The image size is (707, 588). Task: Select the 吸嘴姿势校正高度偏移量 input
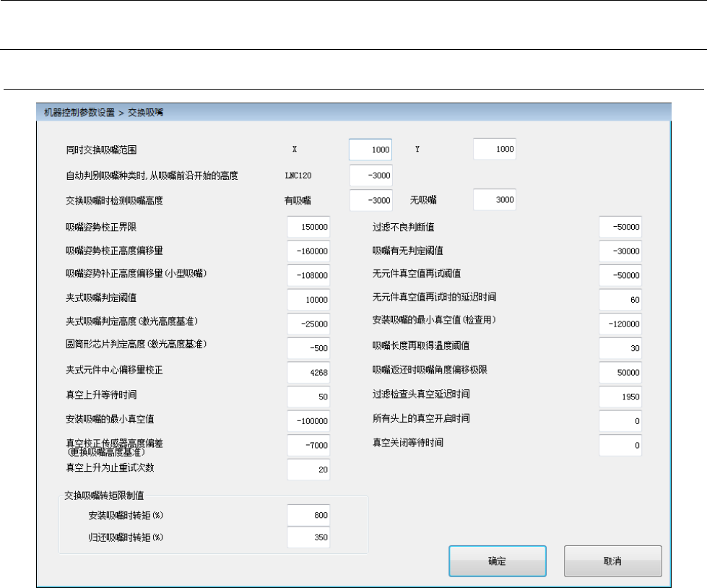point(308,251)
